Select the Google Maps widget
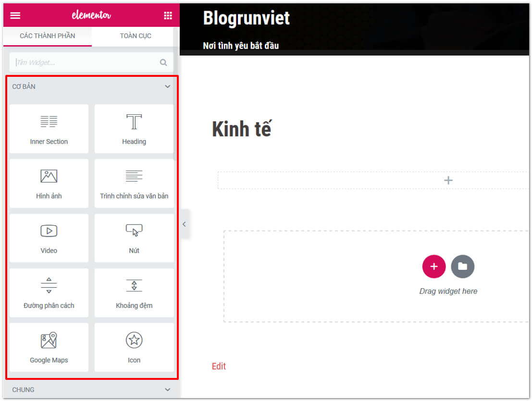 pos(49,347)
